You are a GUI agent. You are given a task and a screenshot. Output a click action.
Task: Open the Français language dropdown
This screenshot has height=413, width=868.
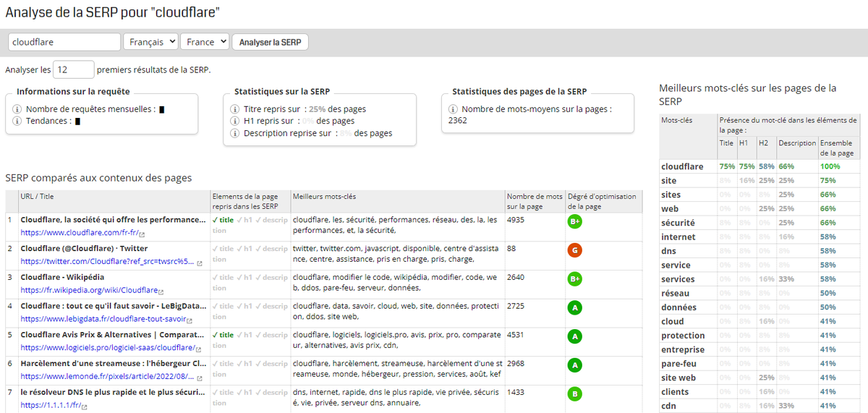coord(150,42)
